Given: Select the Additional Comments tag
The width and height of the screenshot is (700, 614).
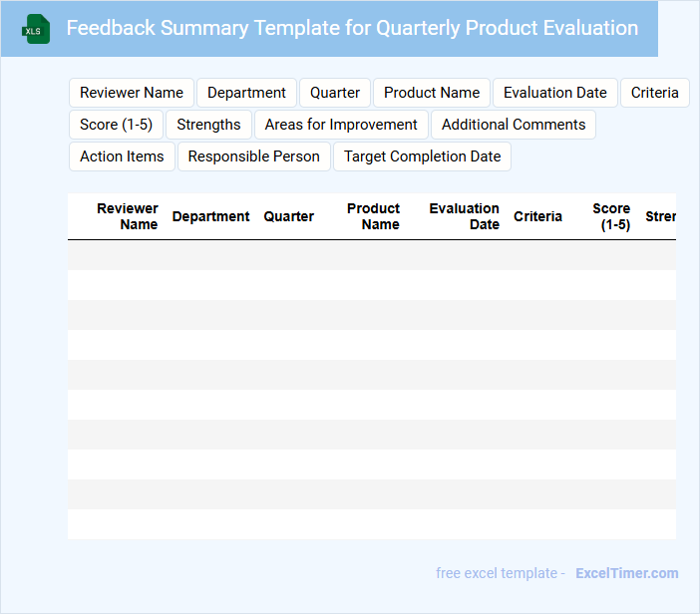Looking at the screenshot, I should 514,125.
